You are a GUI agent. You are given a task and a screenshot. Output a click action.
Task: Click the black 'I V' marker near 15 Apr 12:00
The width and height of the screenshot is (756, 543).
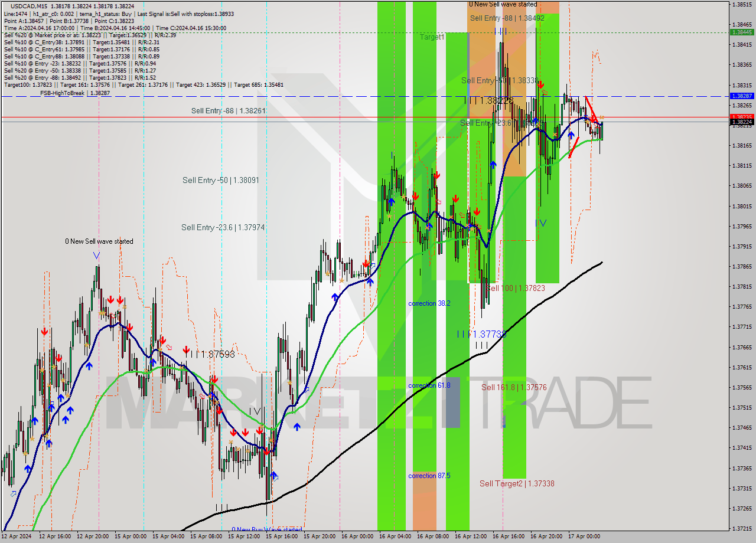click(x=255, y=411)
